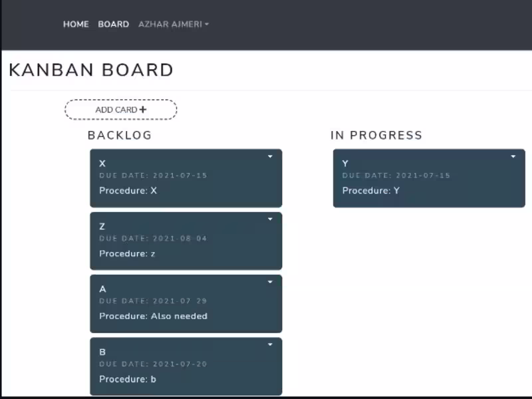Click the In Progress column heading
The width and height of the screenshot is (532, 399).
[376, 136]
